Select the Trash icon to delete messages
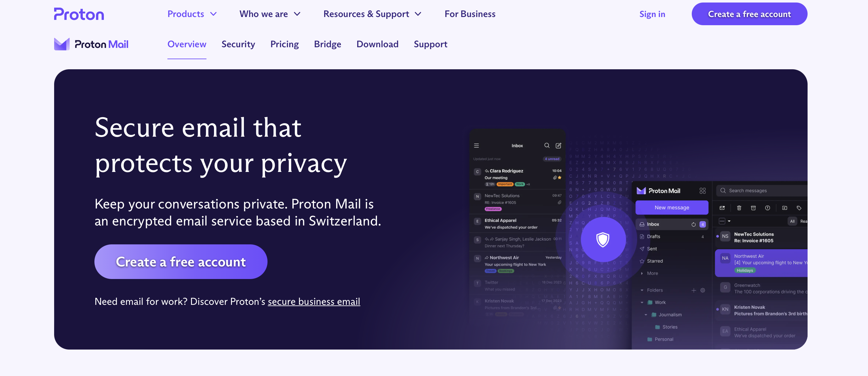This screenshot has height=376, width=868. [740, 208]
